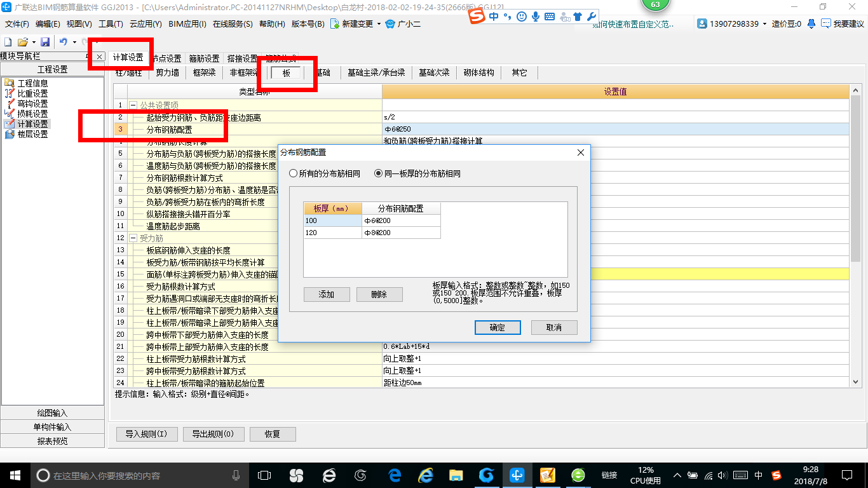868x488 pixels.
Task: Click the 恢复 button
Action: 273,434
